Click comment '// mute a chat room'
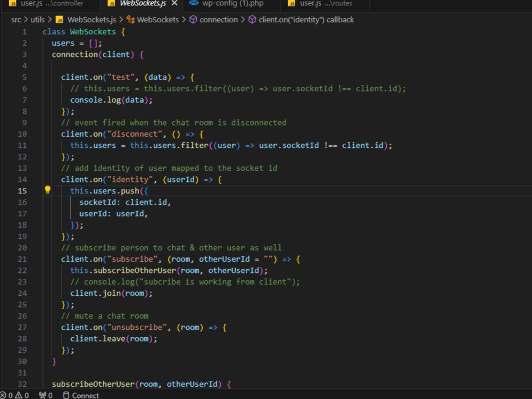The width and height of the screenshot is (532, 399). tap(104, 316)
